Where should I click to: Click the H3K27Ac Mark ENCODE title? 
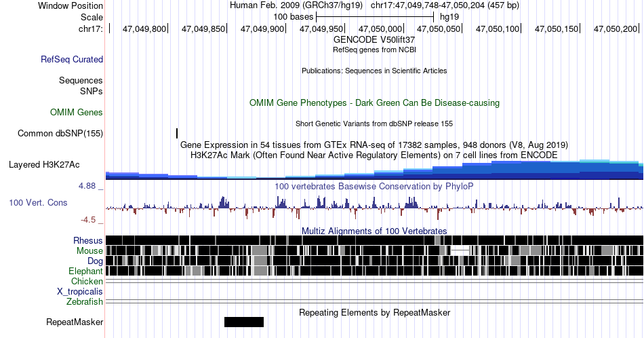(x=374, y=155)
